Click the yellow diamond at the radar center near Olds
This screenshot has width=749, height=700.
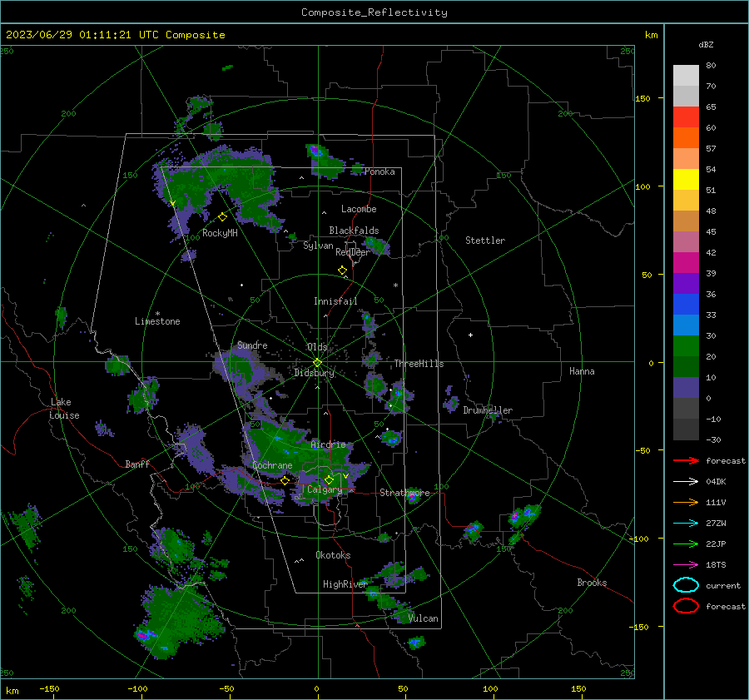click(317, 362)
